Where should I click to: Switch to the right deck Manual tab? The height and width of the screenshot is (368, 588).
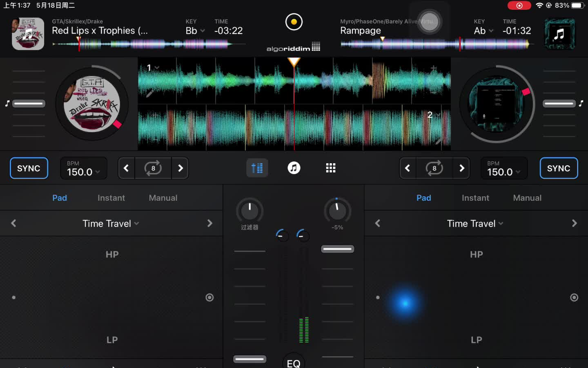[x=527, y=198]
